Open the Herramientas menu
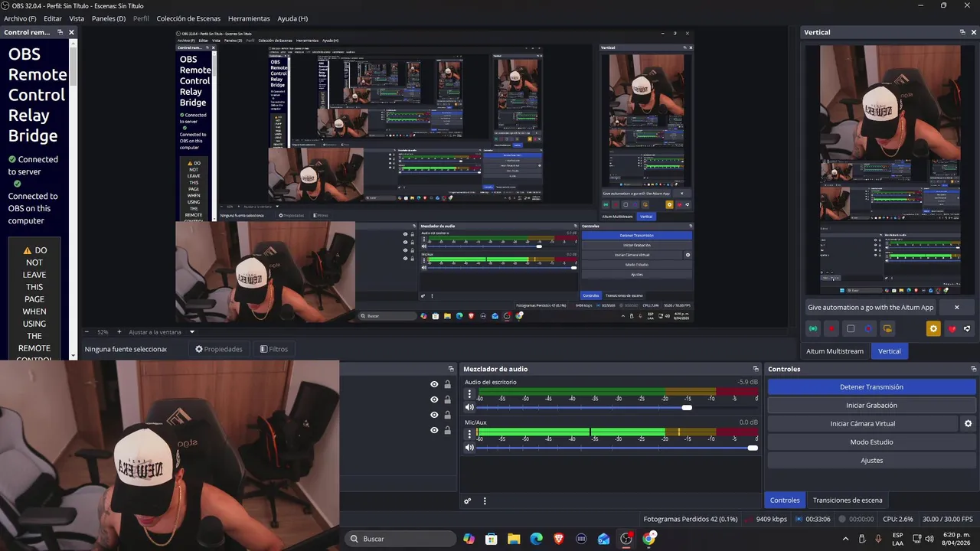The width and height of the screenshot is (980, 551). (x=249, y=18)
